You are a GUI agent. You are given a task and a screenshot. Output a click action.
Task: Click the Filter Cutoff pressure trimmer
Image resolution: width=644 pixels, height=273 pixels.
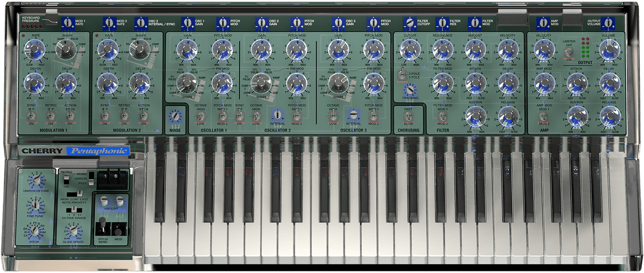pos(409,23)
